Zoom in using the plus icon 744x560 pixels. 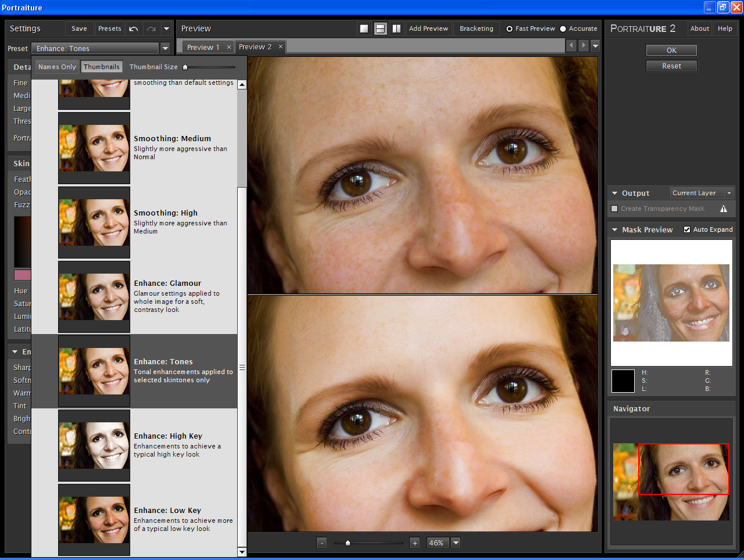coord(414,543)
